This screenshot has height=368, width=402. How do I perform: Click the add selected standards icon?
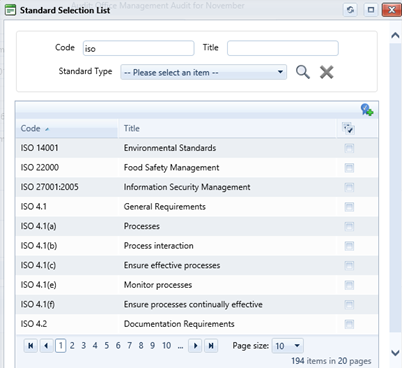[367, 110]
